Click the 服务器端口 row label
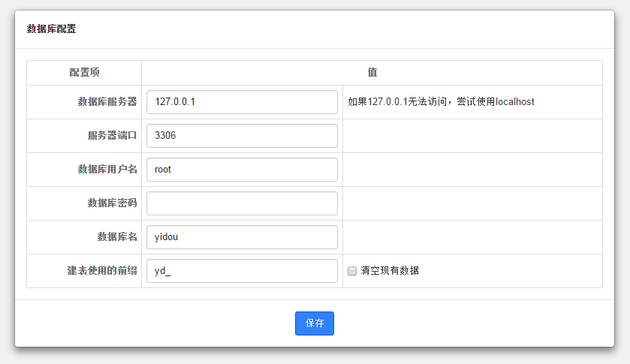 [x=112, y=135]
